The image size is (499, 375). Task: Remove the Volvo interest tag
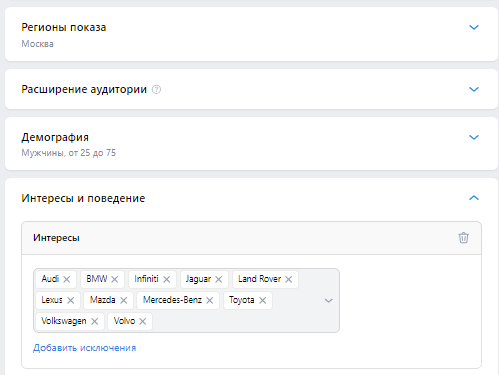coord(143,321)
